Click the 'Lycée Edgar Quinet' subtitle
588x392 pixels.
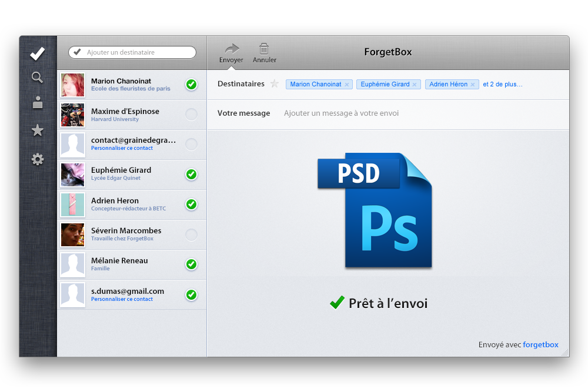[x=115, y=178]
